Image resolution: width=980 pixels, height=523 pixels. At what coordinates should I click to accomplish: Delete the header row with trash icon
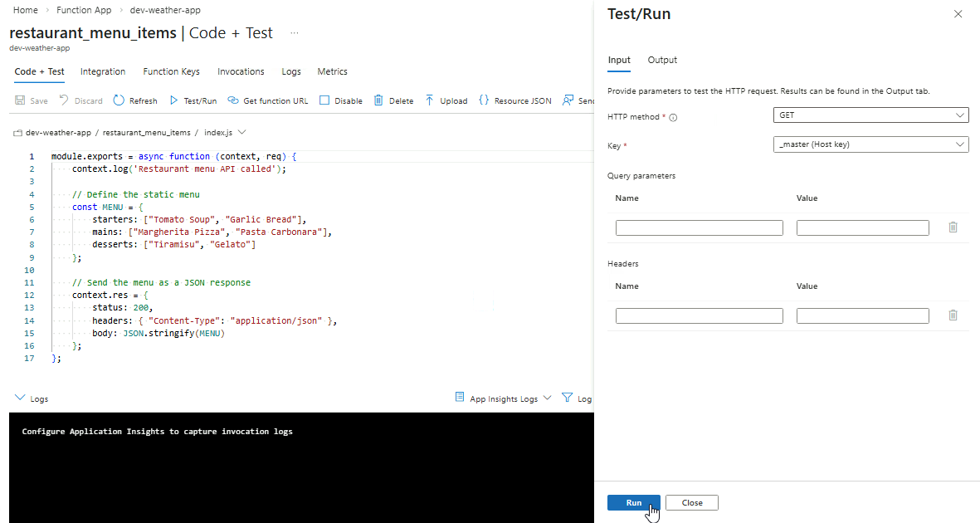(x=953, y=315)
